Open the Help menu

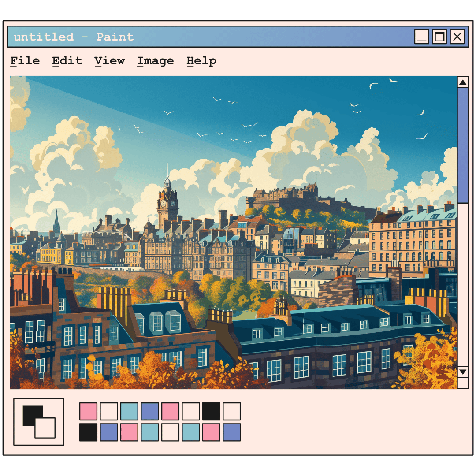point(201,62)
